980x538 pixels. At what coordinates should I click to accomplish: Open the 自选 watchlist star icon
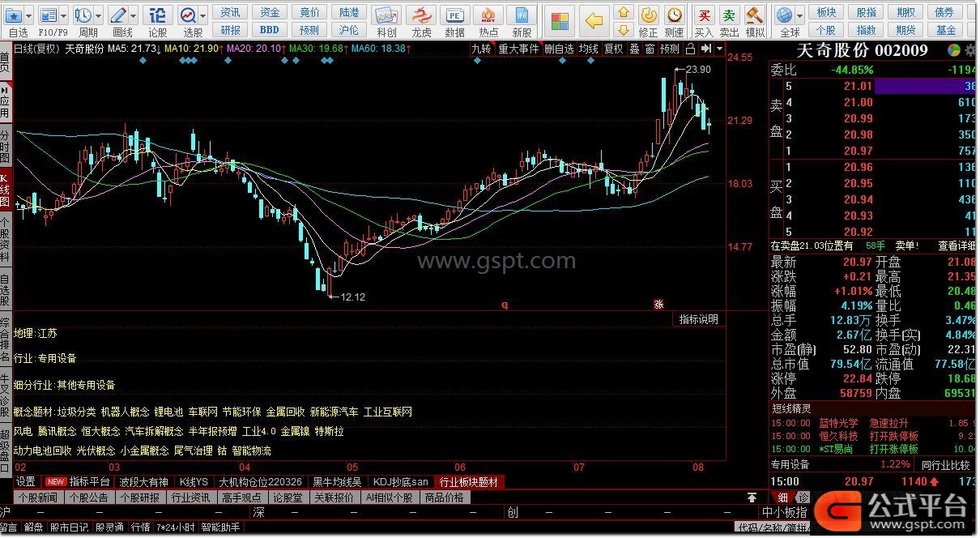coord(14,15)
